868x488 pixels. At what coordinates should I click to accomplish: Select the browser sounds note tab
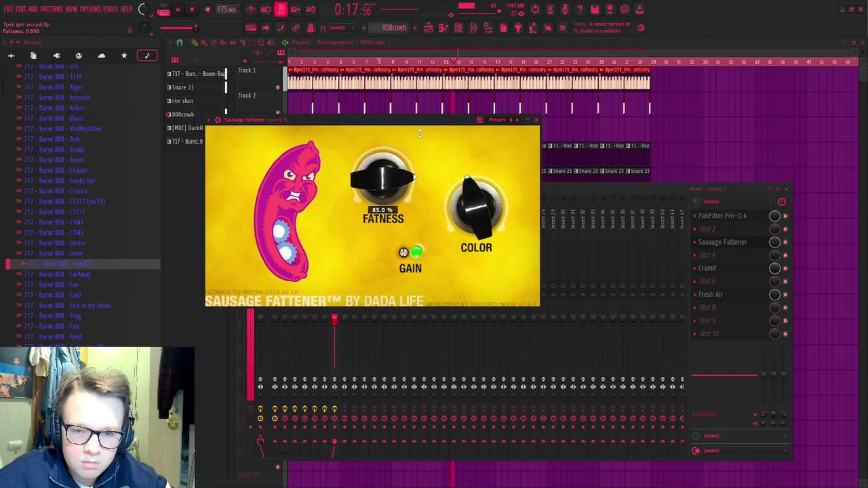tap(146, 56)
